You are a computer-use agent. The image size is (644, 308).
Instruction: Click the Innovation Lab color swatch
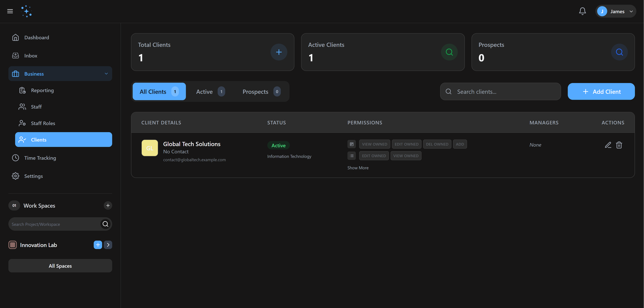pyautogui.click(x=13, y=245)
